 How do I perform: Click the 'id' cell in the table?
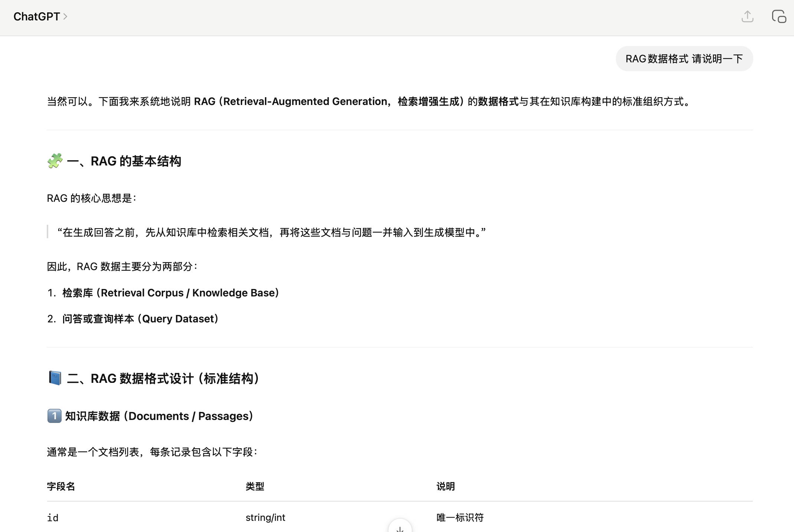pyautogui.click(x=53, y=518)
